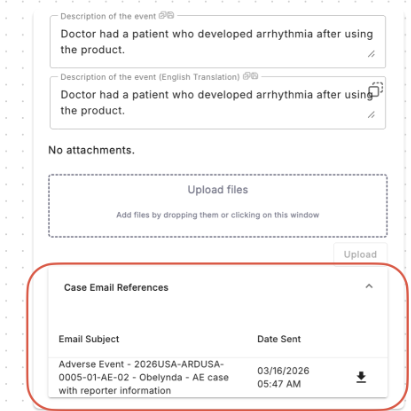Click resize handle of English Translation box

pos(371,115)
